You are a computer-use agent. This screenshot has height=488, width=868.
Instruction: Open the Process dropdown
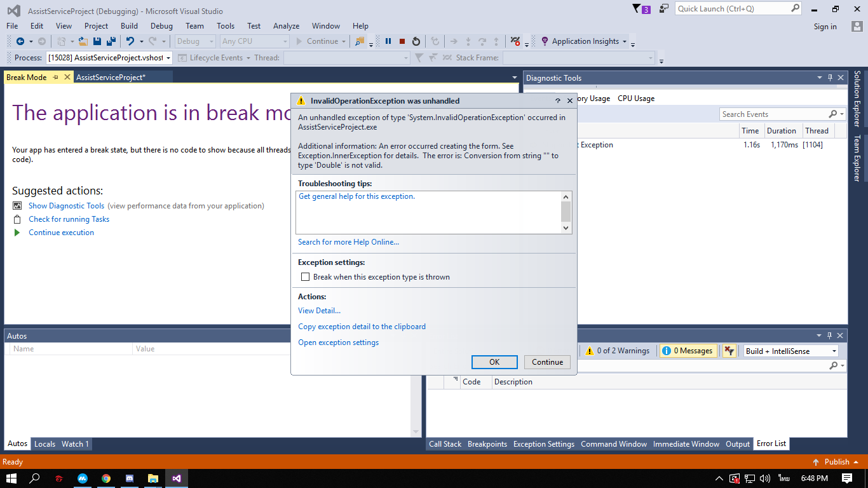[x=168, y=58]
